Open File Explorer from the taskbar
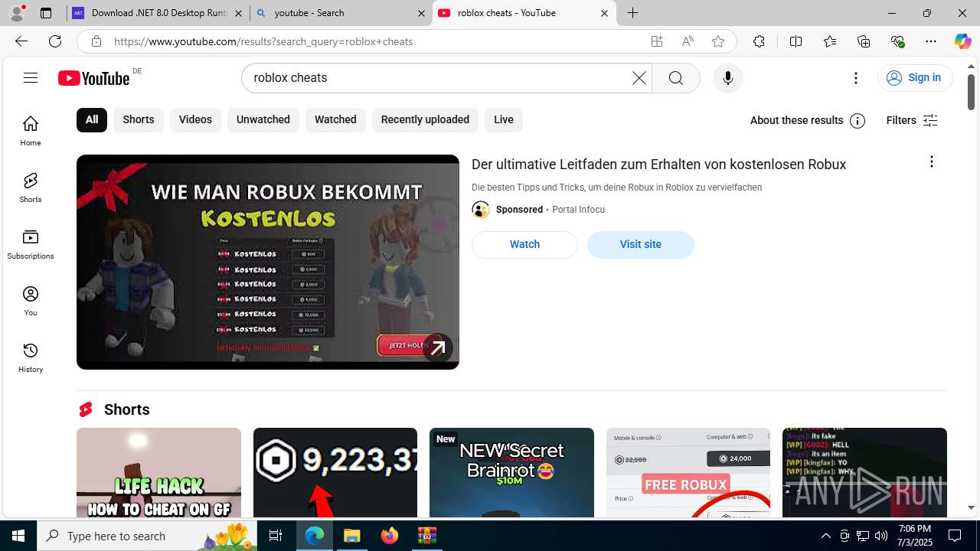980x551 pixels. click(352, 536)
